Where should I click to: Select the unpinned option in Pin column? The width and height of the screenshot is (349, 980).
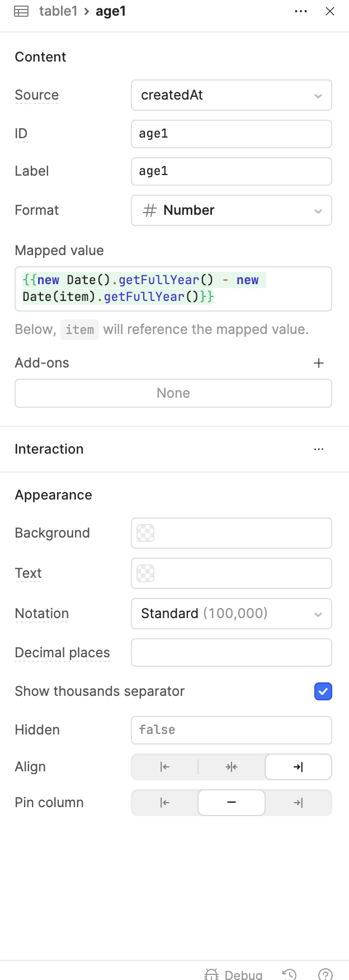(x=232, y=803)
